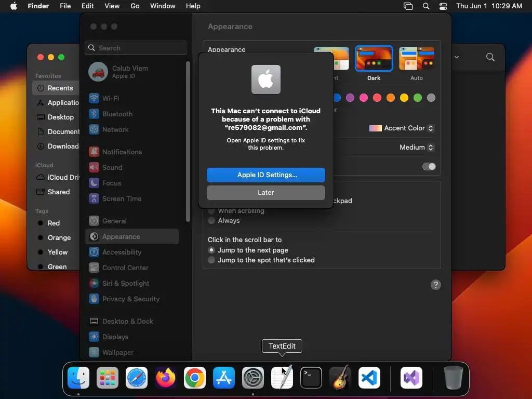Open Privacy & Security settings
Viewport: 532px width, 399px height.
(132, 299)
